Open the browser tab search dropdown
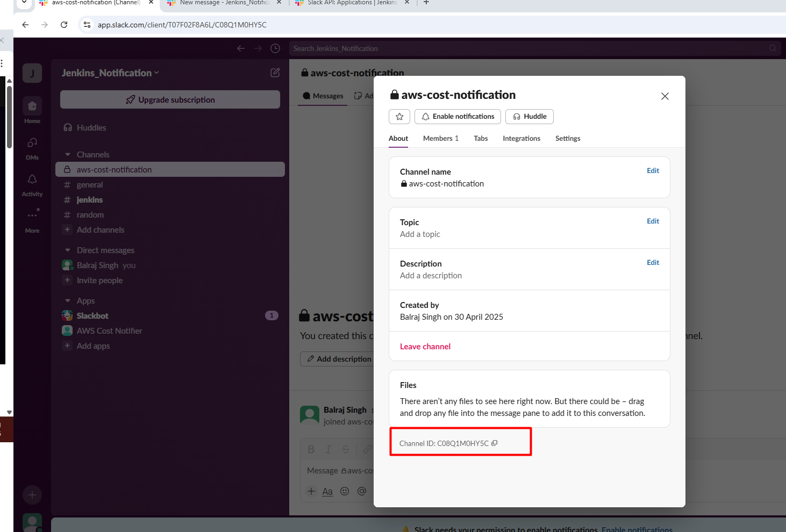The image size is (786, 532). tap(24, 3)
